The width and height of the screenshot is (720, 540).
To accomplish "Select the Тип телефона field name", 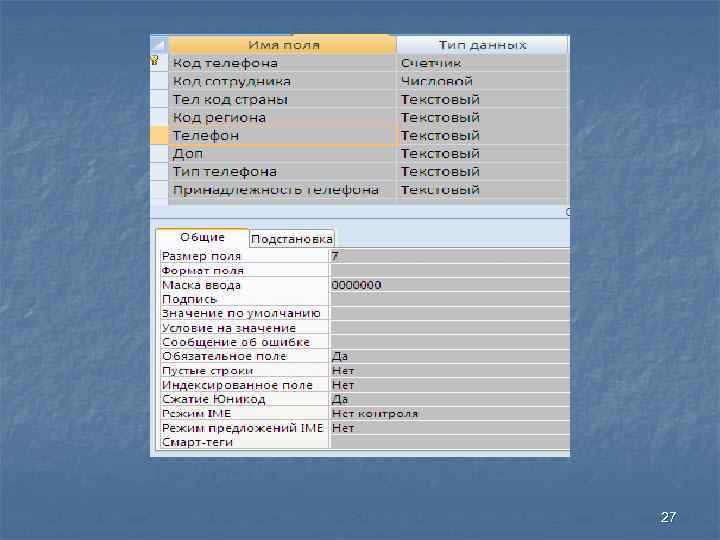I will [282, 171].
